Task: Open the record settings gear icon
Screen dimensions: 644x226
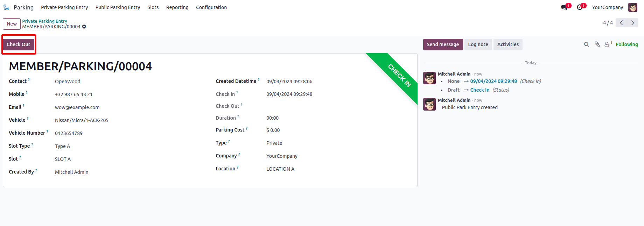Action: 84,27
